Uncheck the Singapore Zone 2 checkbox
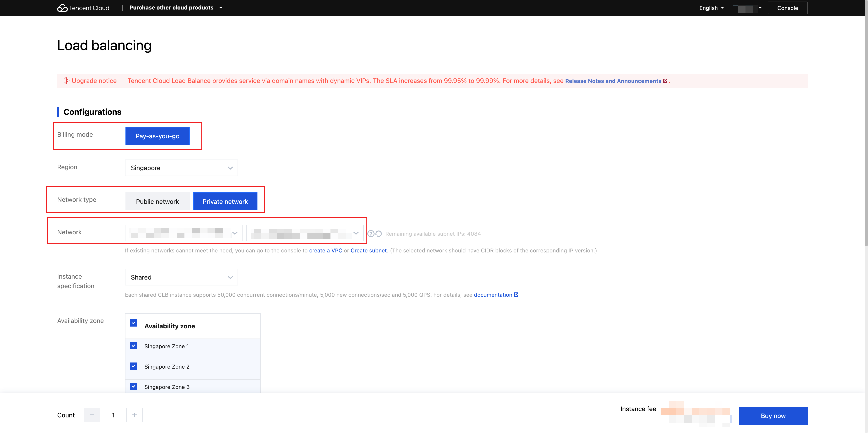 [134, 366]
